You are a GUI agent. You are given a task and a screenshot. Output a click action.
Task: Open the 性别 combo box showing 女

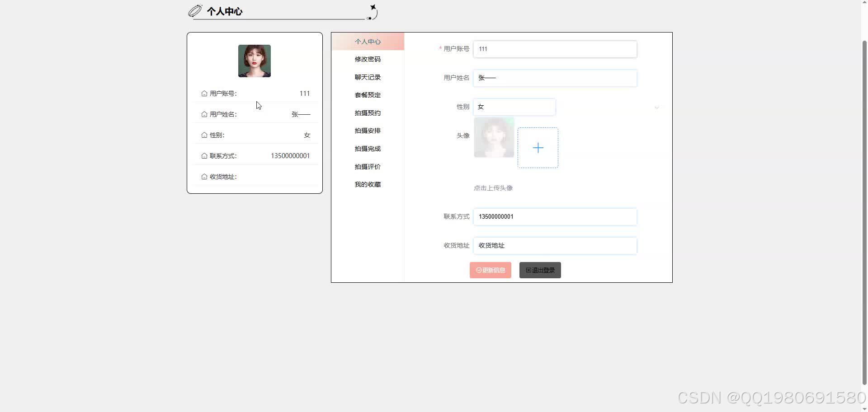[x=514, y=107]
